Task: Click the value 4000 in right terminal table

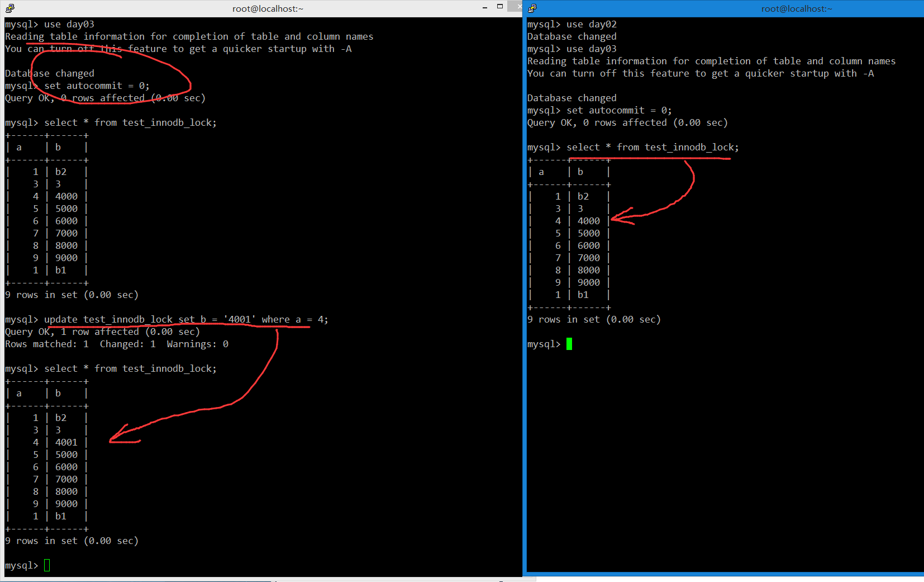Action: click(x=588, y=221)
